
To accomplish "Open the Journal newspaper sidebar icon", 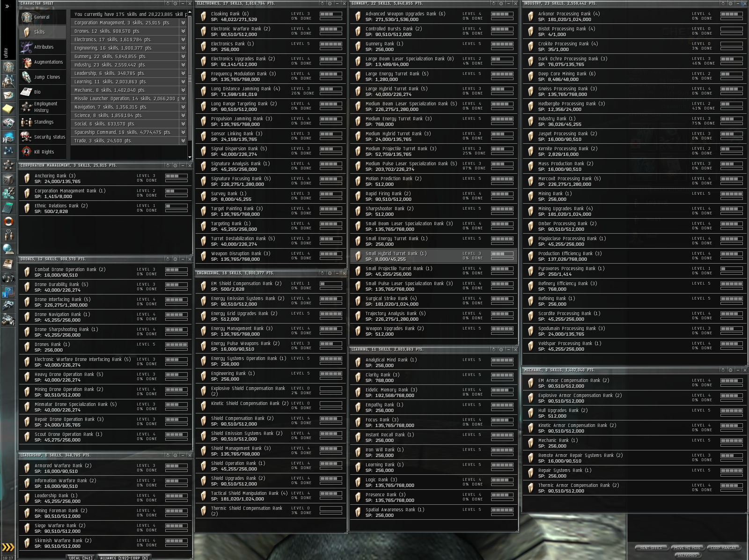I will pos(8,264).
